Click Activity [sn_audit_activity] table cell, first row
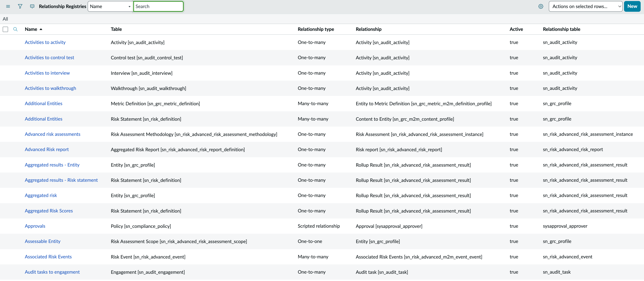Screen dimensions: 644x281 [x=137, y=42]
